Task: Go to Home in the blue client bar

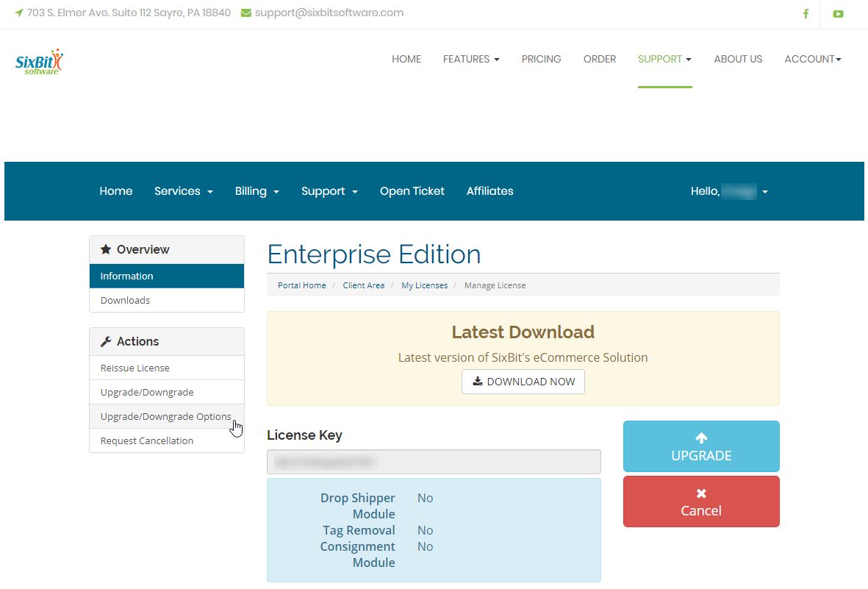Action: coord(115,191)
